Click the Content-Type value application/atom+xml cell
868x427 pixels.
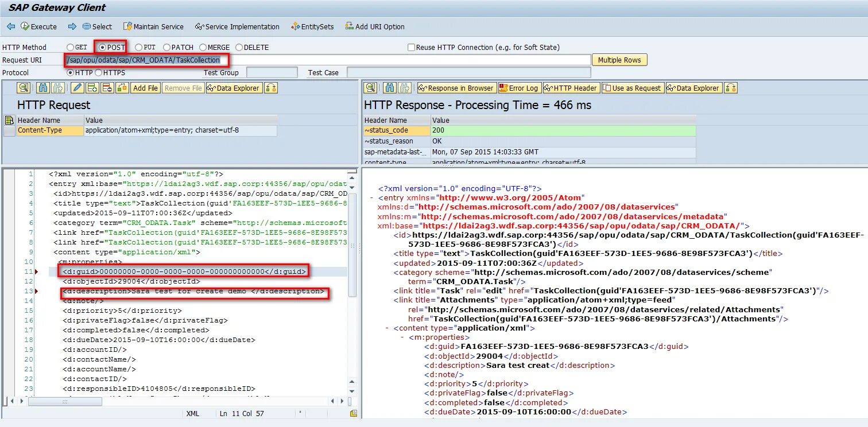point(181,130)
